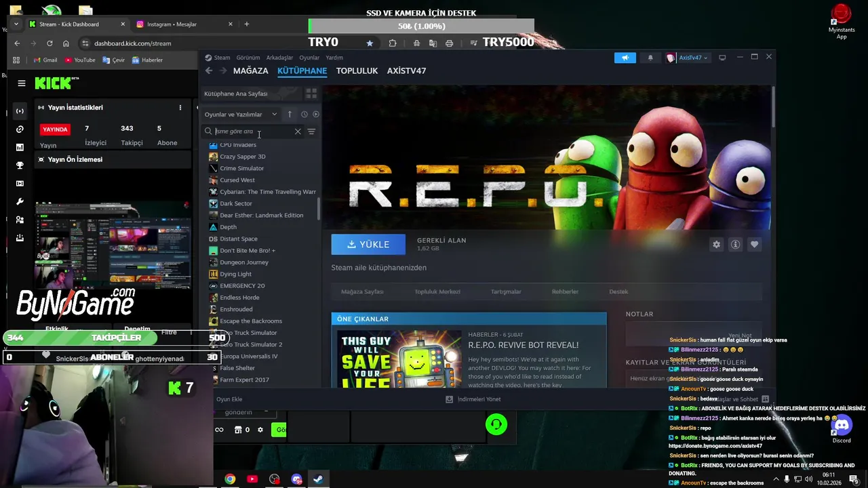Go to browser home page

(66, 43)
